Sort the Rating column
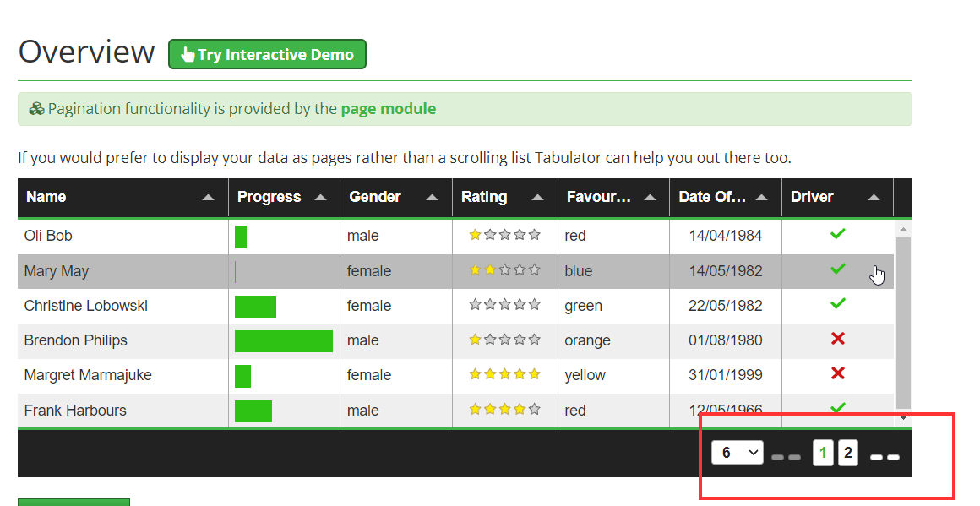 (537, 197)
